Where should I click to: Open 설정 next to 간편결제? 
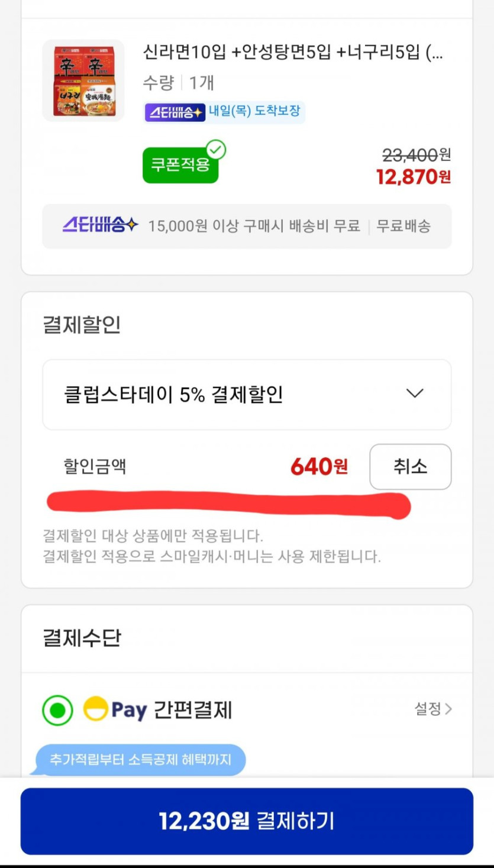point(432,709)
